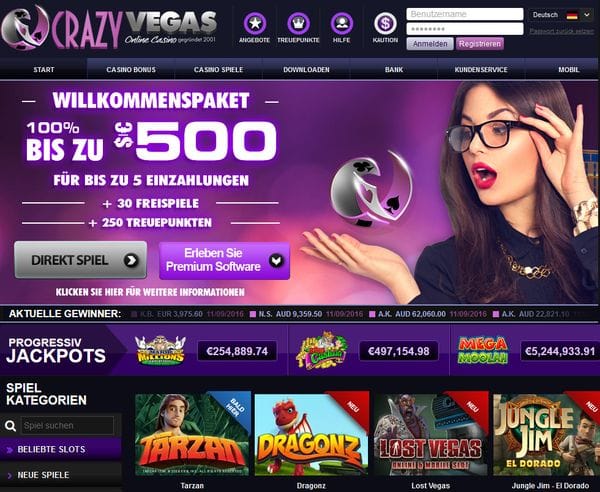600x492 pixels.
Task: Click the Anmelden button
Action: point(430,44)
